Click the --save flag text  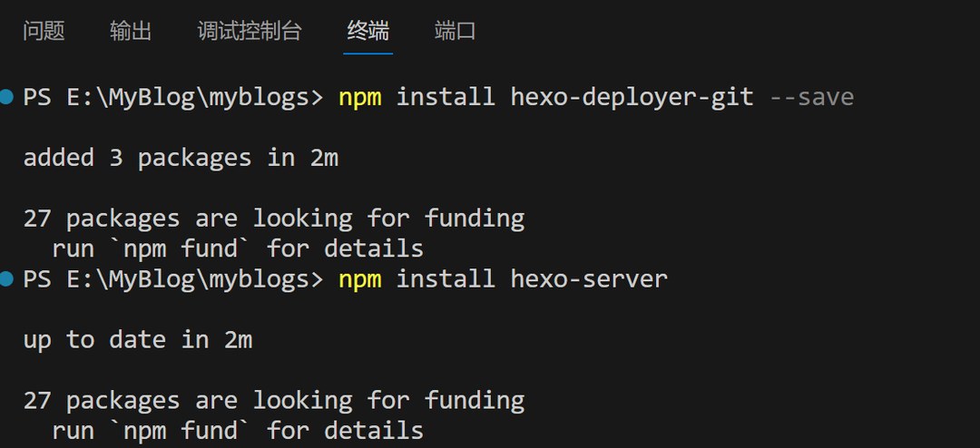click(811, 97)
